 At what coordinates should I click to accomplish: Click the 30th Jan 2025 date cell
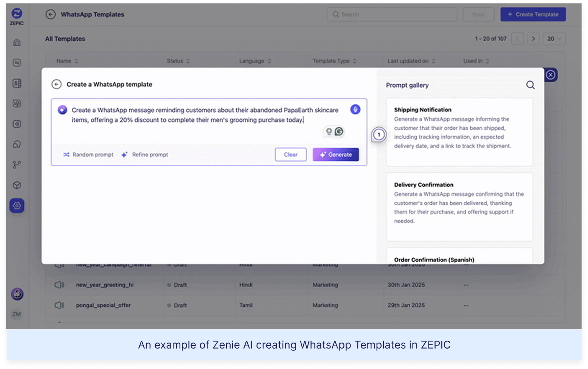pos(406,285)
